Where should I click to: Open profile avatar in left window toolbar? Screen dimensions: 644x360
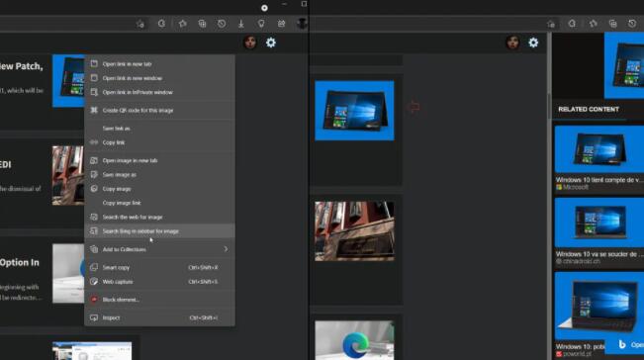(x=302, y=24)
